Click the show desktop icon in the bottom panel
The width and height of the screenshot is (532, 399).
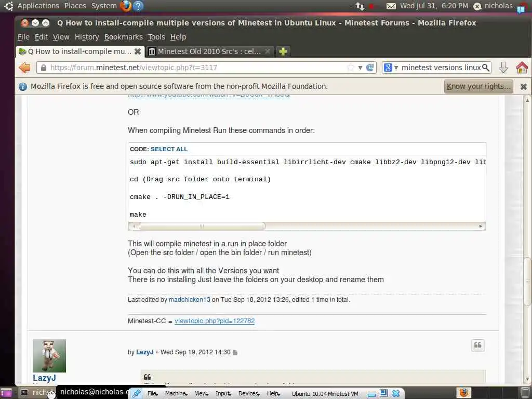(x=6, y=393)
